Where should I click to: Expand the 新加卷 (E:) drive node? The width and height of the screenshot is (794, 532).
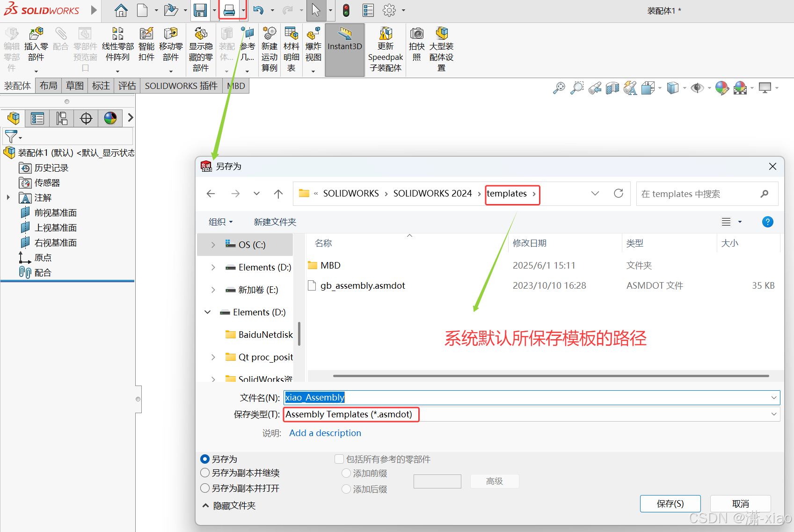pos(213,290)
